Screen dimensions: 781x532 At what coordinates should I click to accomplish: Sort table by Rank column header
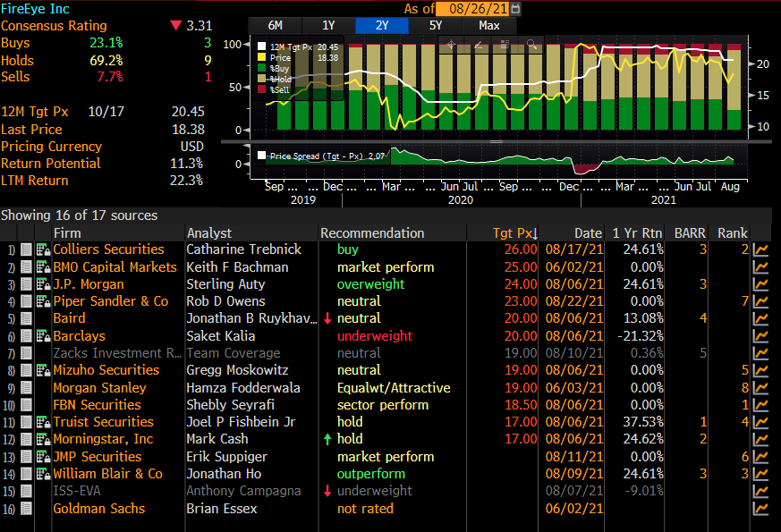click(732, 233)
